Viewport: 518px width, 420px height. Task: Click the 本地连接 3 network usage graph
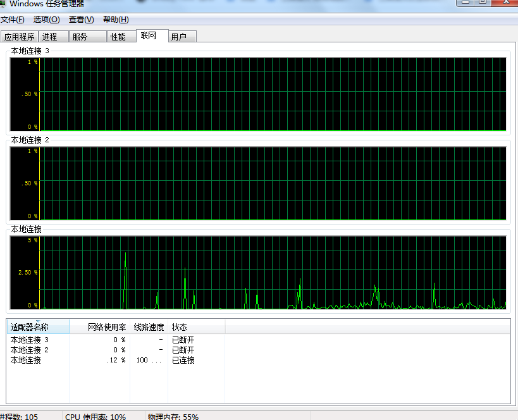[272, 94]
